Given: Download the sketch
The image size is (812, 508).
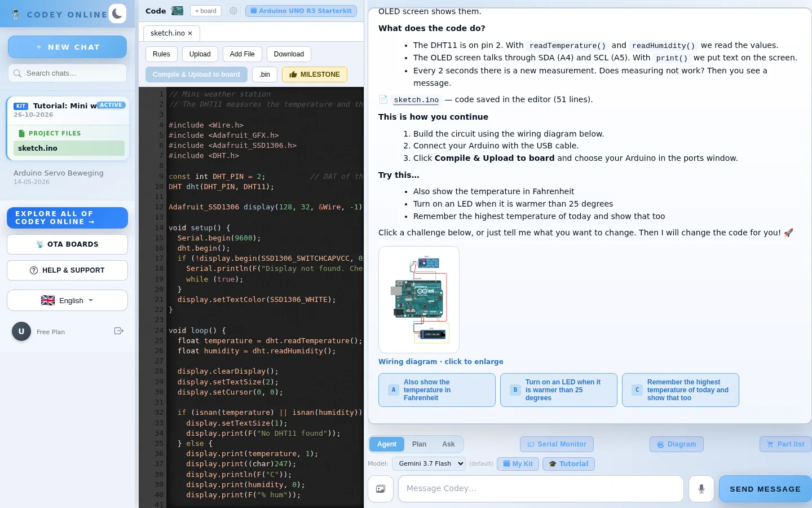Looking at the screenshot, I should tap(289, 54).
